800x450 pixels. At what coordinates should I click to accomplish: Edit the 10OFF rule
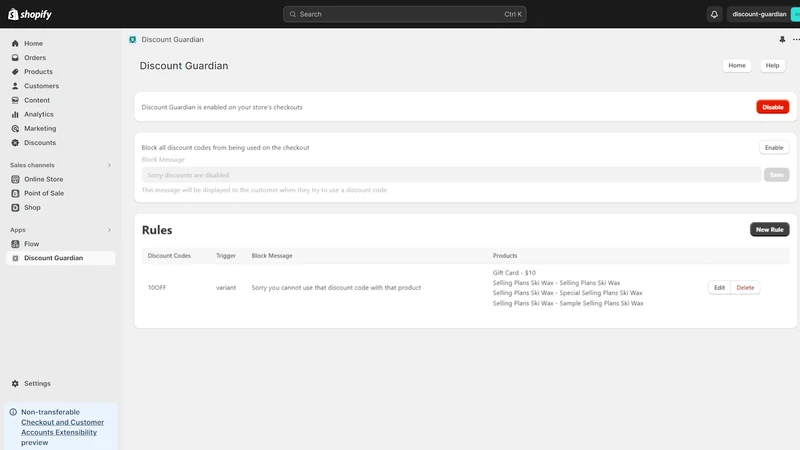719,288
